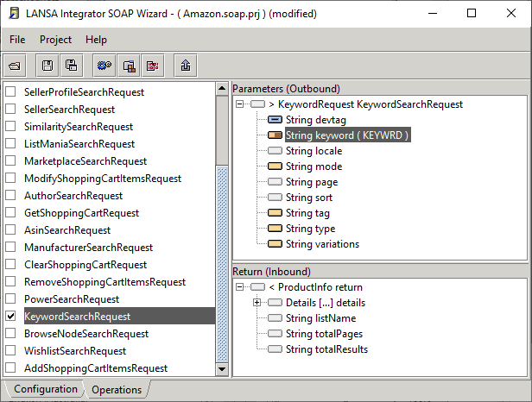Click the operations list scroll down arrow

point(222,368)
